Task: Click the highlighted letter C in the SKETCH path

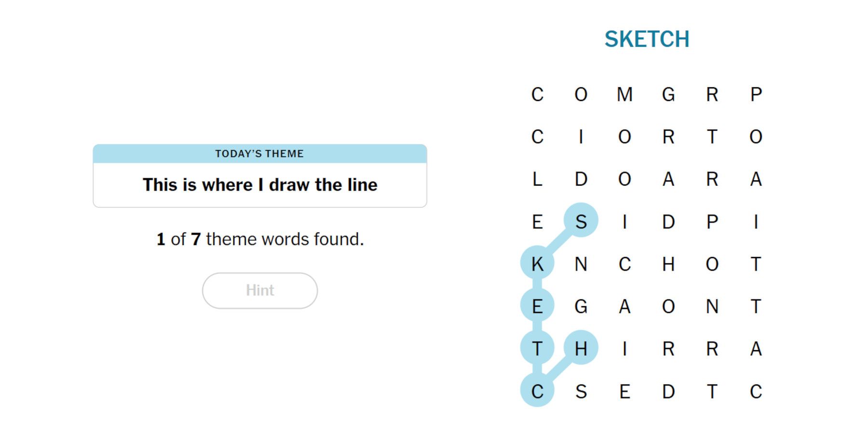Action: [x=537, y=391]
